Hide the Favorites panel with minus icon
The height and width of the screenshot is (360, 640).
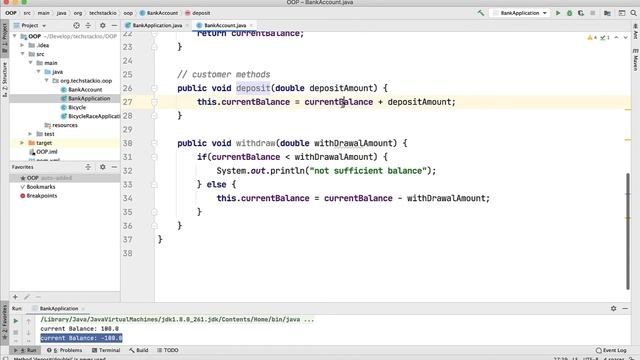point(114,167)
